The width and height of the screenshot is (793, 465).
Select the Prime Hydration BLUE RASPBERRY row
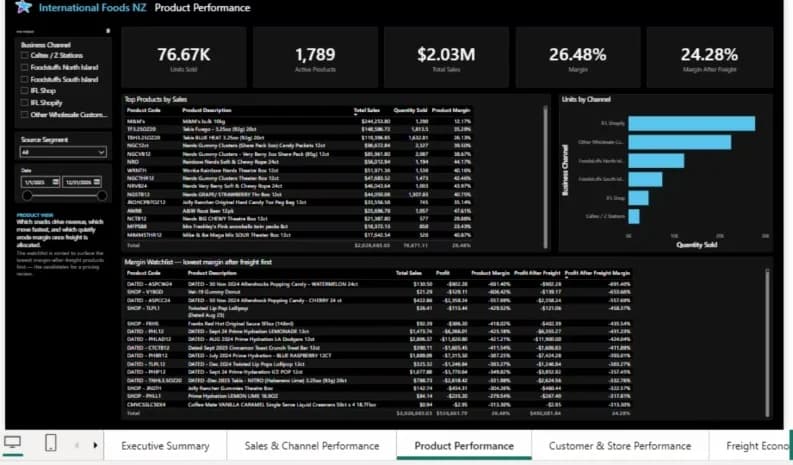(378, 356)
